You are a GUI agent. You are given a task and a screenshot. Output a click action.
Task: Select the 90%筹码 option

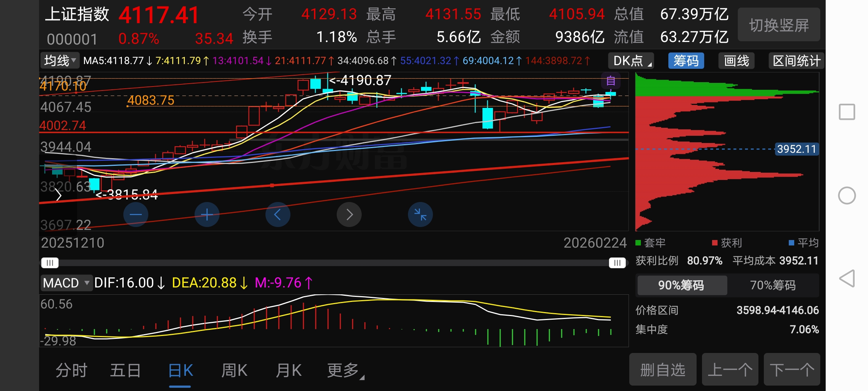coord(681,285)
